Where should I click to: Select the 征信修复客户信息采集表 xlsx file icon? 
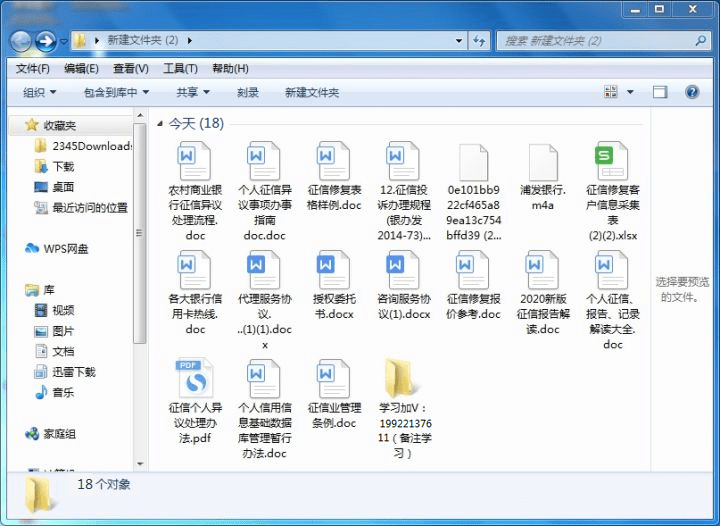(612, 161)
